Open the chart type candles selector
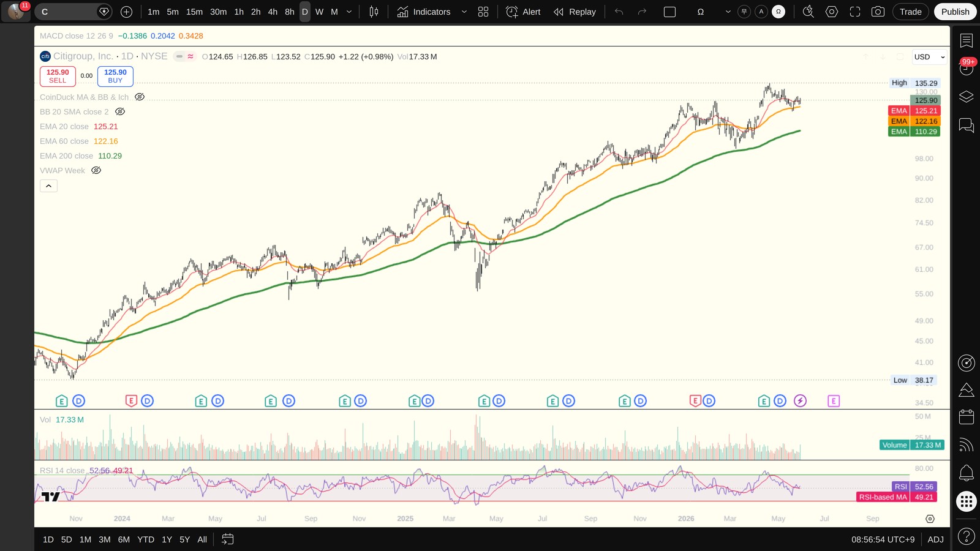Viewport: 980px width, 551px height. [x=374, y=12]
